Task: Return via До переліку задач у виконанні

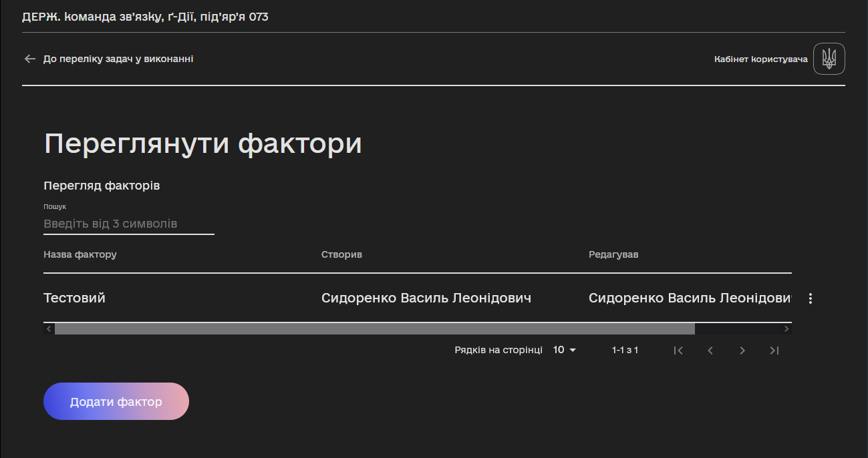Action: pyautogui.click(x=118, y=59)
